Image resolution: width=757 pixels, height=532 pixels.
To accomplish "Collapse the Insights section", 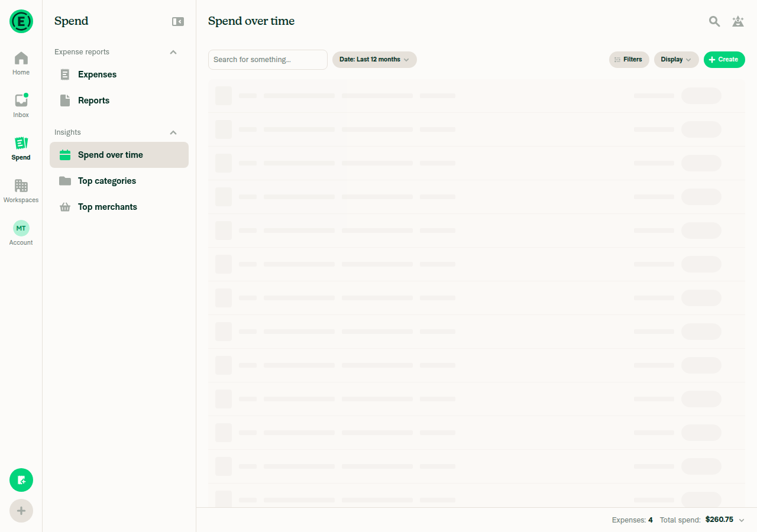I will click(x=173, y=132).
